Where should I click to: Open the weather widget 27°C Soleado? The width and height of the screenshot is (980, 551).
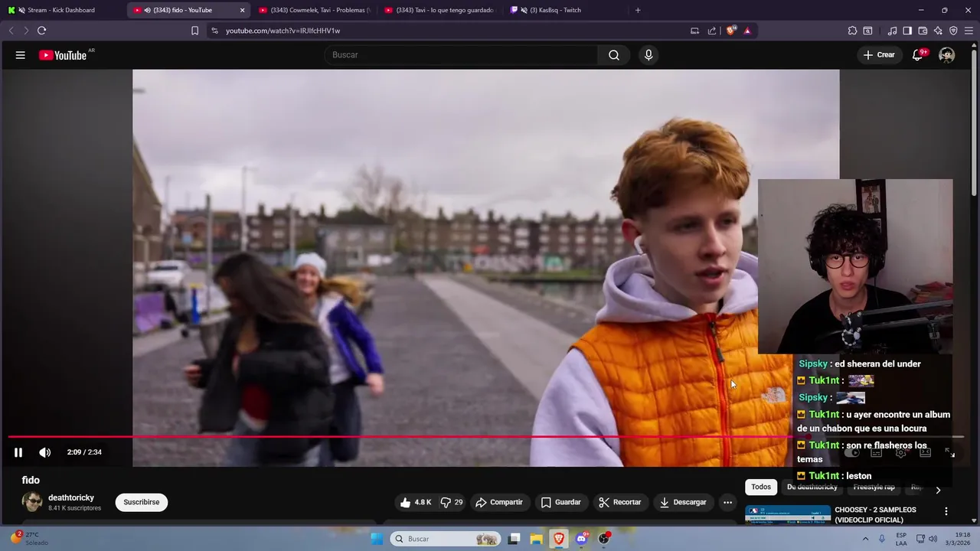tap(29, 539)
